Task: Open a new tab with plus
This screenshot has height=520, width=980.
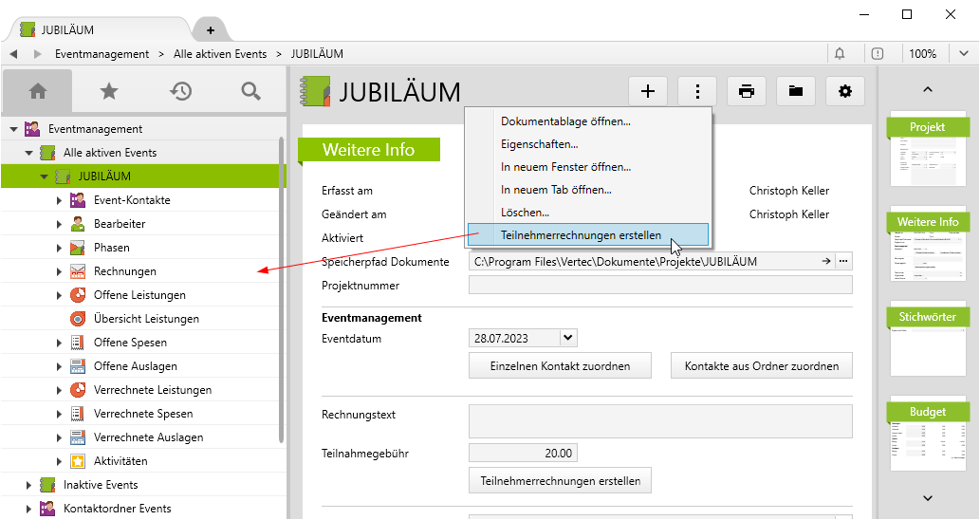Action: 211,29
